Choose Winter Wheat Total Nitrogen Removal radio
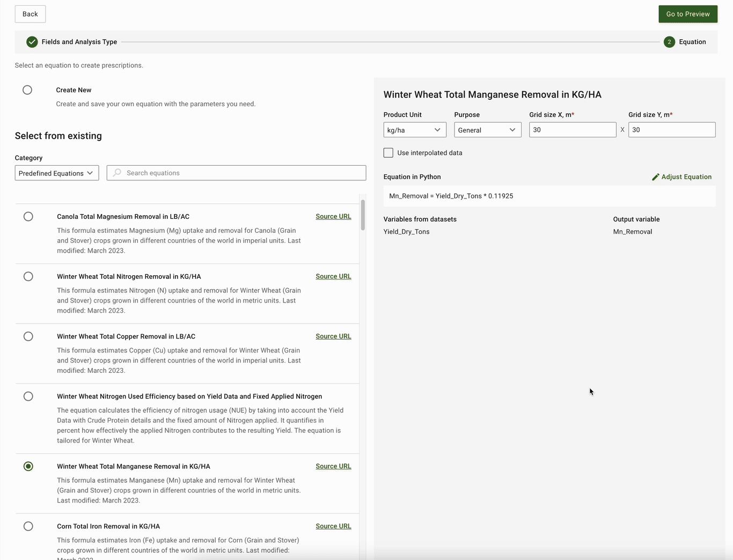The height and width of the screenshot is (560, 733). (28, 277)
